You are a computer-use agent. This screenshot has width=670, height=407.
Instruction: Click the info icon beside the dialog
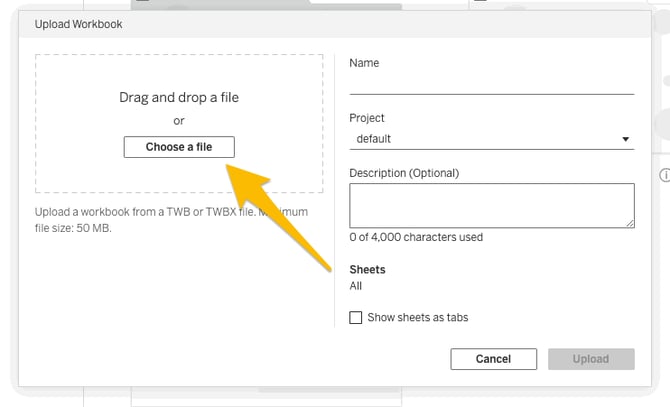coord(664,176)
